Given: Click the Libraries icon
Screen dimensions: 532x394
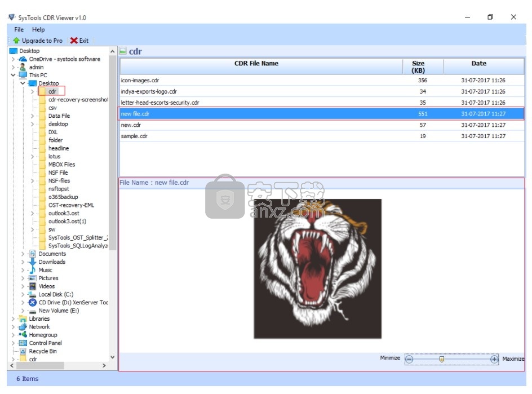Looking at the screenshot, I should pyautogui.click(x=23, y=318).
